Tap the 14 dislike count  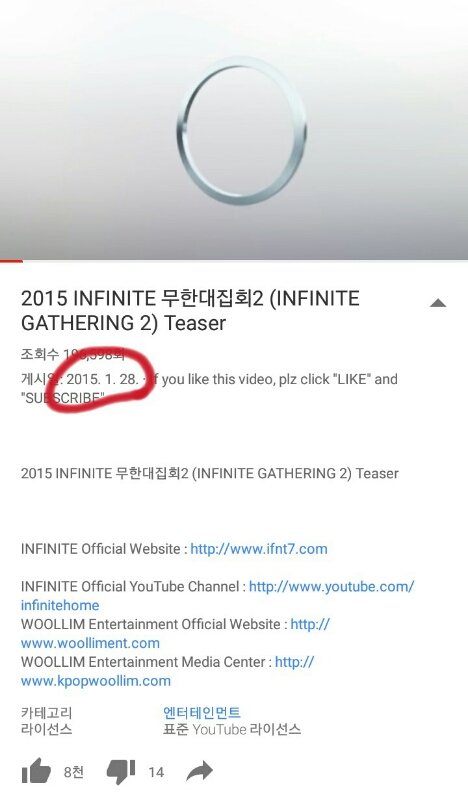156,772
